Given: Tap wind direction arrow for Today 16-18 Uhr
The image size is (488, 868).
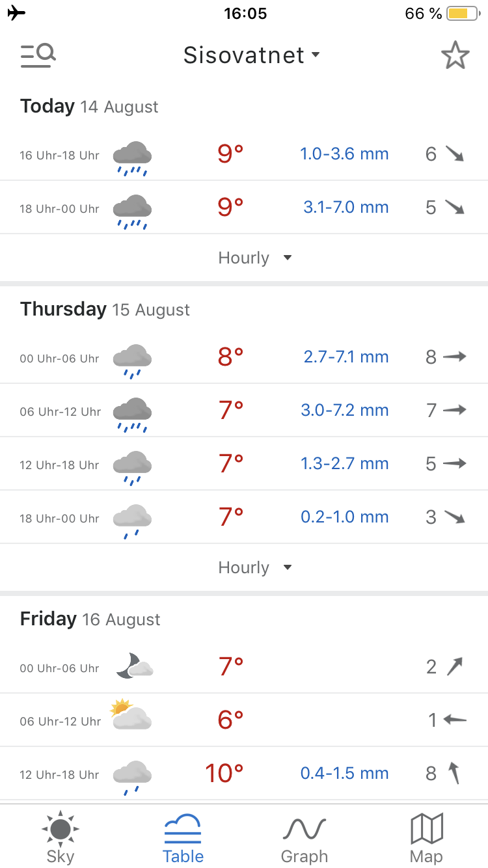Looking at the screenshot, I should tap(454, 154).
